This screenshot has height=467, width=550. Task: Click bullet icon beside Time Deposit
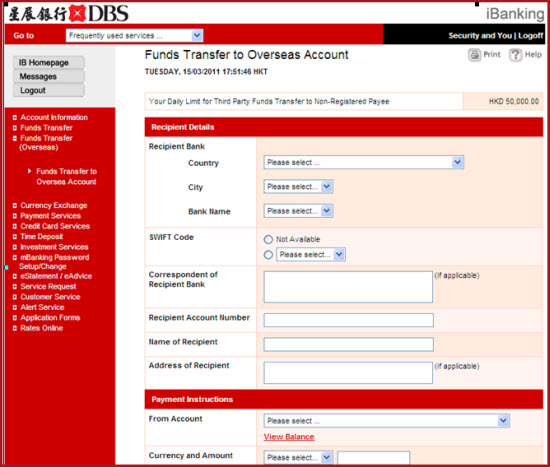point(15,237)
